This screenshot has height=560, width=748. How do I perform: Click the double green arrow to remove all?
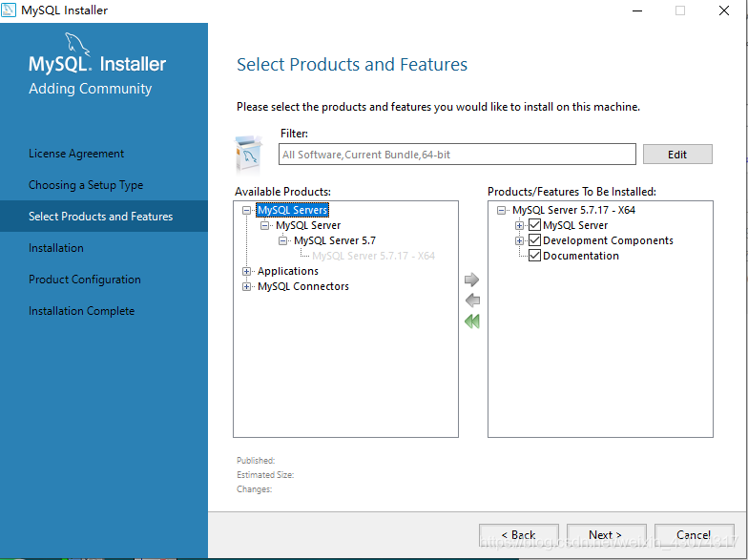click(x=471, y=321)
